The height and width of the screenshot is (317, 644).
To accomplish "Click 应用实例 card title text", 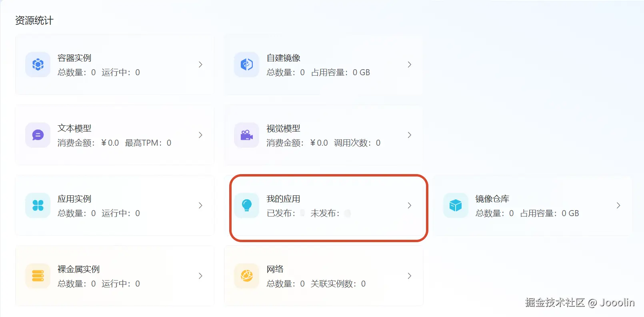I will [74, 199].
